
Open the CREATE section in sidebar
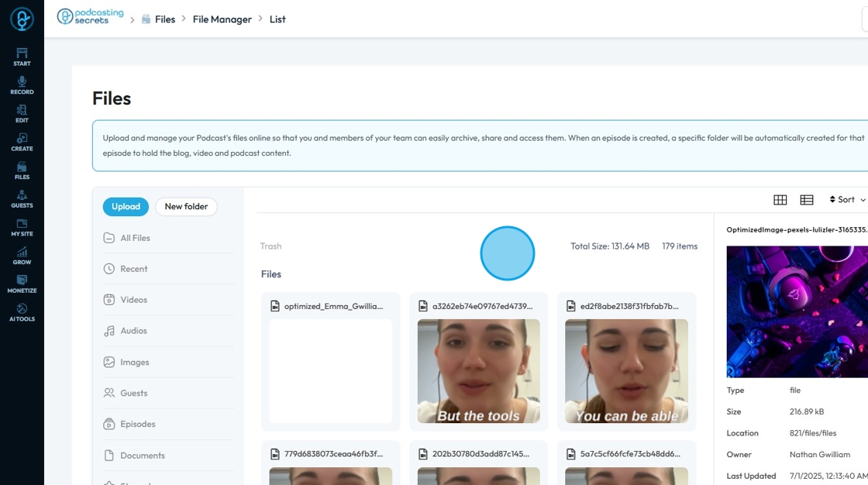tap(22, 142)
